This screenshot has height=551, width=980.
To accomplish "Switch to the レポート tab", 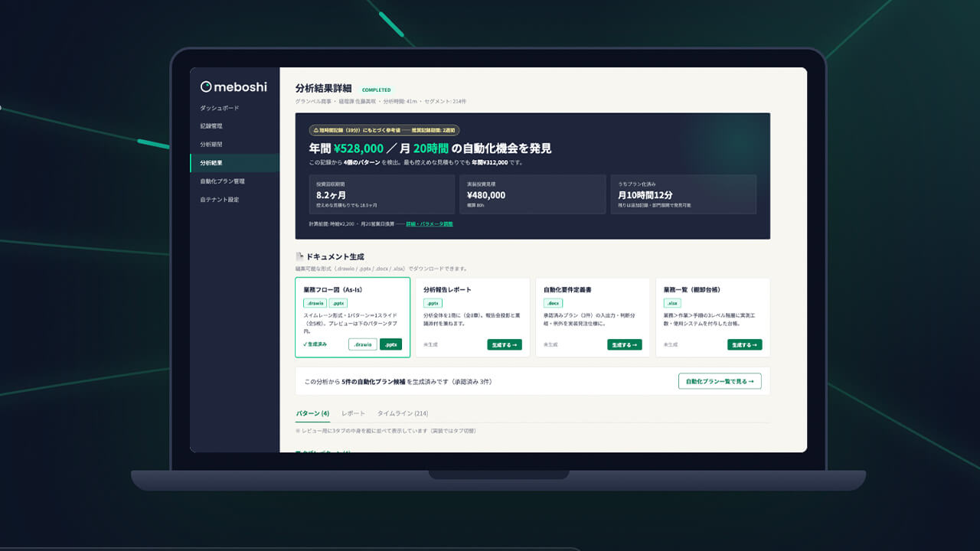I will tap(353, 414).
